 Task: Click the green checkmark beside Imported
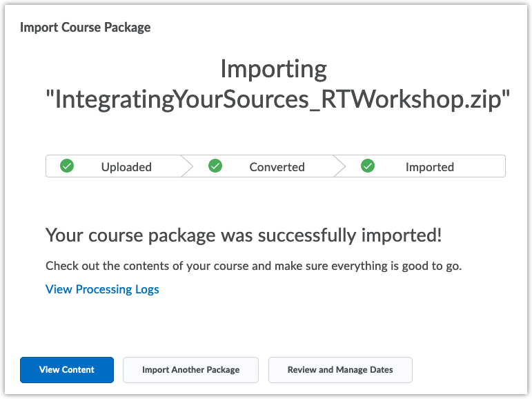[368, 166]
